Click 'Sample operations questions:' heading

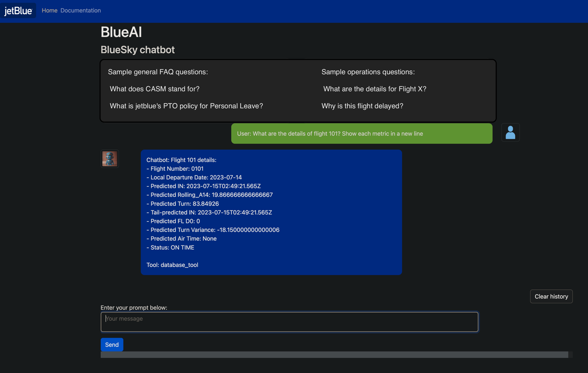point(368,72)
